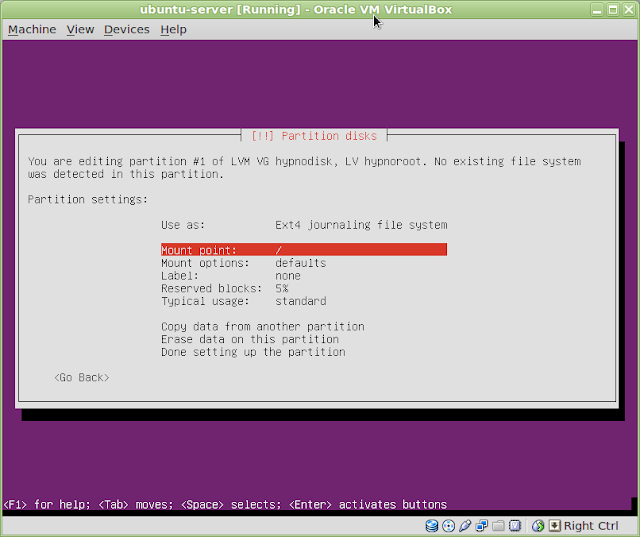The width and height of the screenshot is (640, 537).
Task: Click the virtualization (V) chip status icon
Action: 515,526
